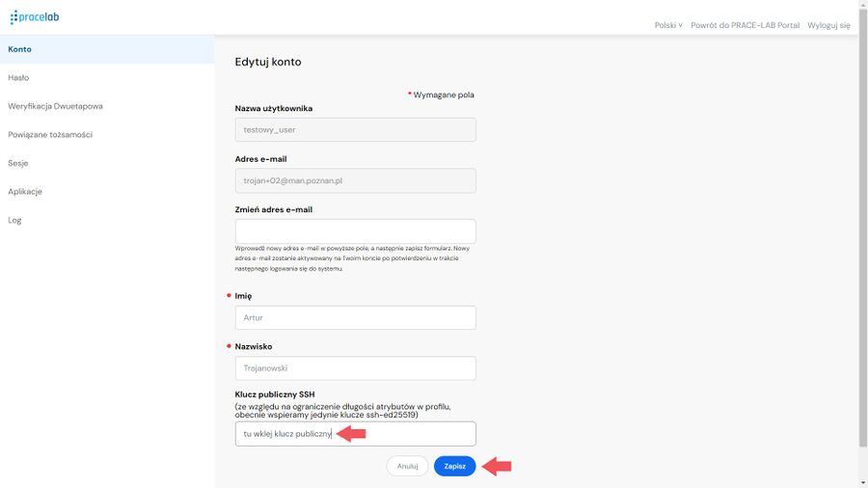Screen dimensions: 868x488
Task: Focus the Klucz publiczny SSH field
Action: click(x=355, y=434)
